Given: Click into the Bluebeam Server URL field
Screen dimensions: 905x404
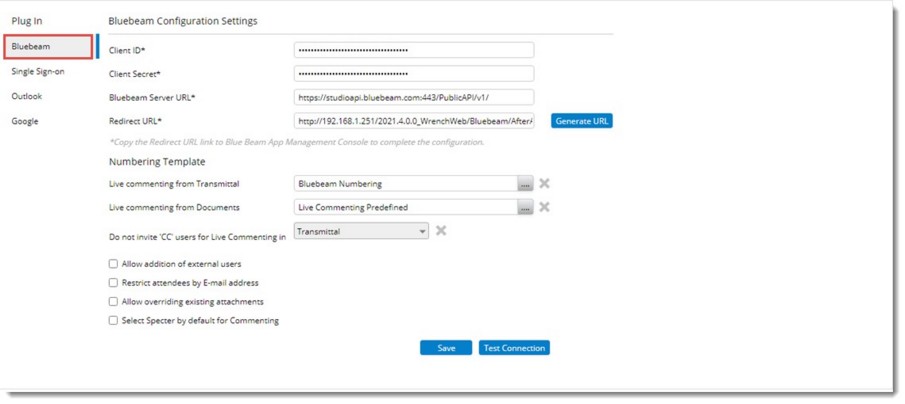Looking at the screenshot, I should (x=414, y=98).
